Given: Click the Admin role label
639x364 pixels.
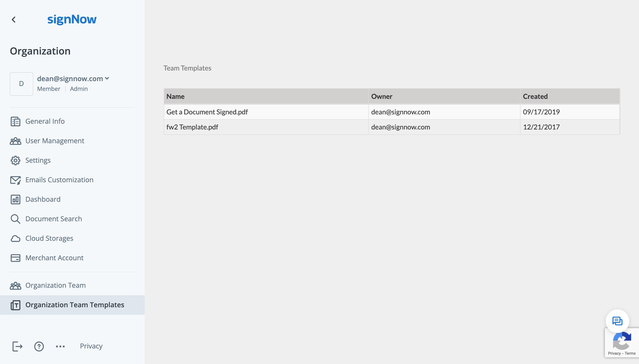Looking at the screenshot, I should pyautogui.click(x=79, y=89).
